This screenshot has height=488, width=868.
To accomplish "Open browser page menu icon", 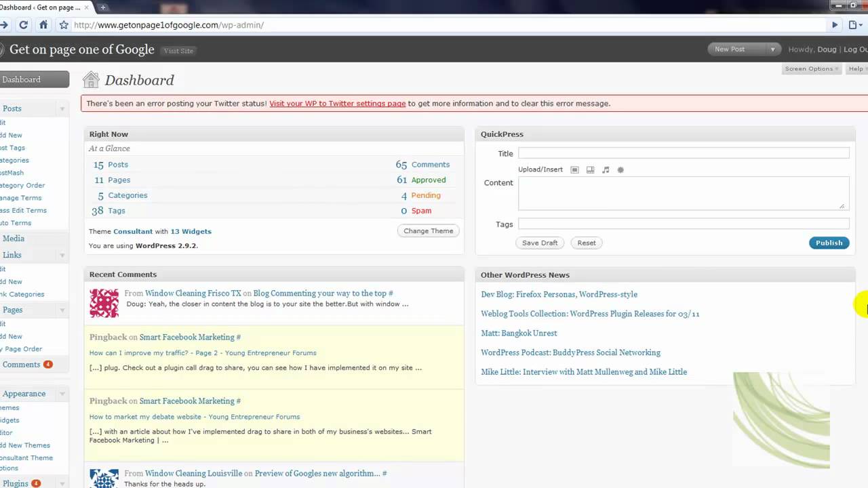I will coord(855,25).
